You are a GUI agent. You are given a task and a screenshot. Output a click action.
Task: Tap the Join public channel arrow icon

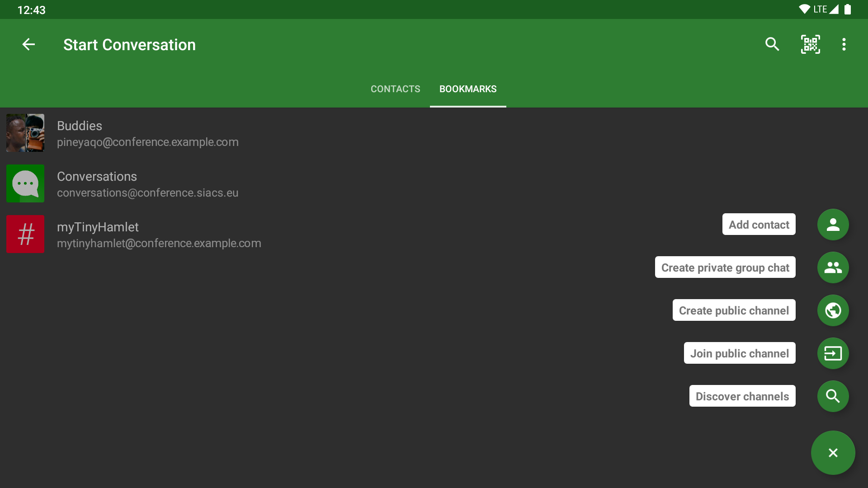[x=833, y=353]
